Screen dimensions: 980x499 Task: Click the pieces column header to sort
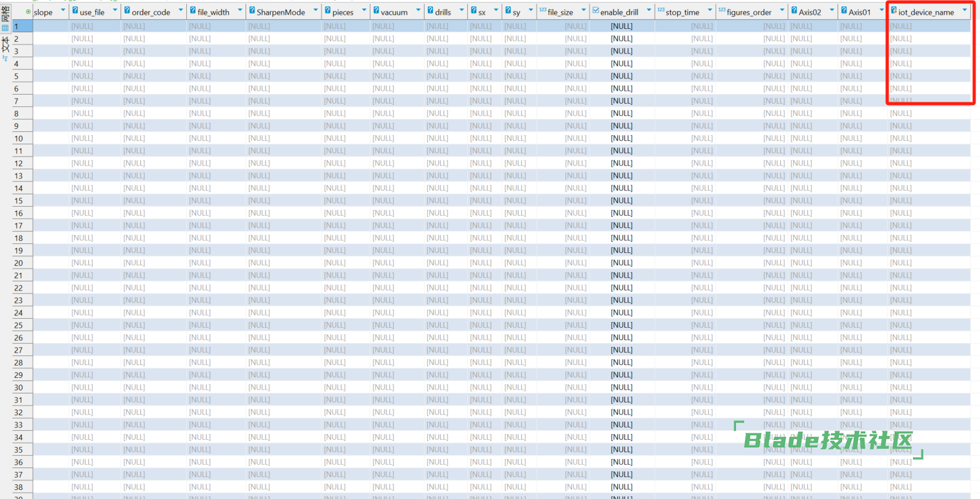(x=343, y=12)
